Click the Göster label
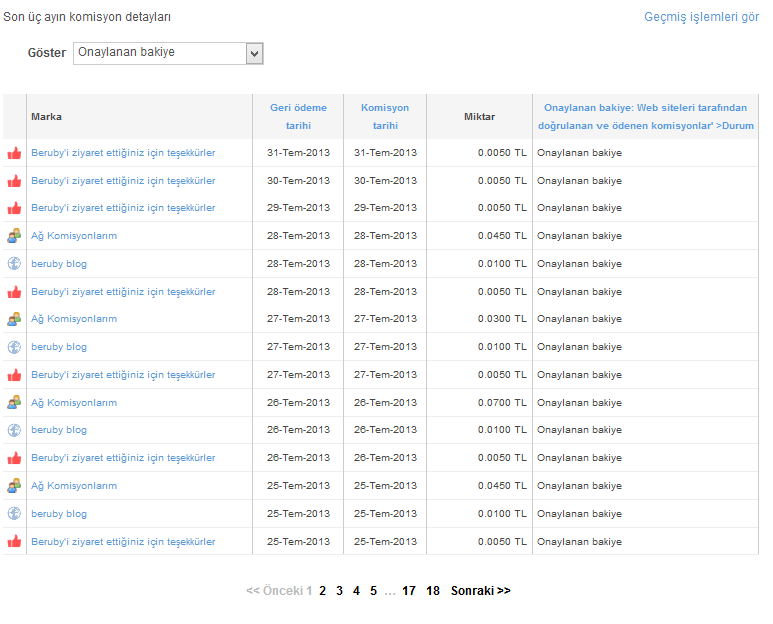Viewport: 773px width, 624px height. 47,53
